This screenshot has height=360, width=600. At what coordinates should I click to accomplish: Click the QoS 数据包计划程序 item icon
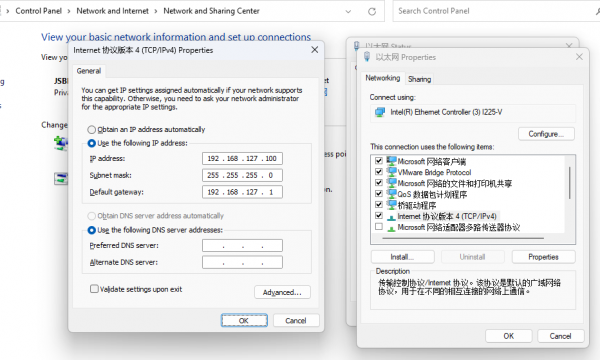click(391, 194)
